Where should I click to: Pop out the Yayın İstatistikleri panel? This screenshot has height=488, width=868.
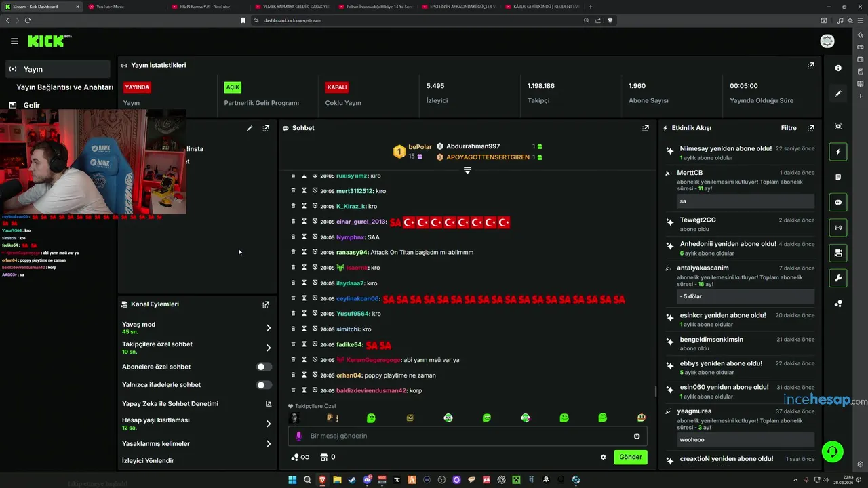[x=810, y=66]
